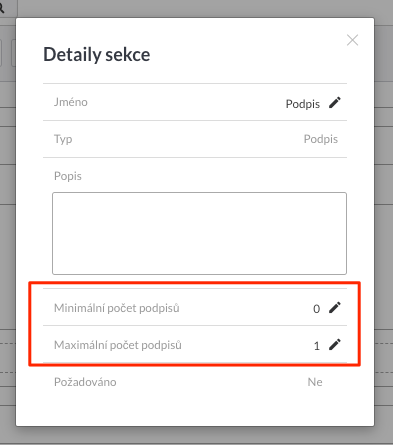The width and height of the screenshot is (393, 445).
Task: Edit Minimální počet podpisů with pencil icon
Action: [335, 308]
